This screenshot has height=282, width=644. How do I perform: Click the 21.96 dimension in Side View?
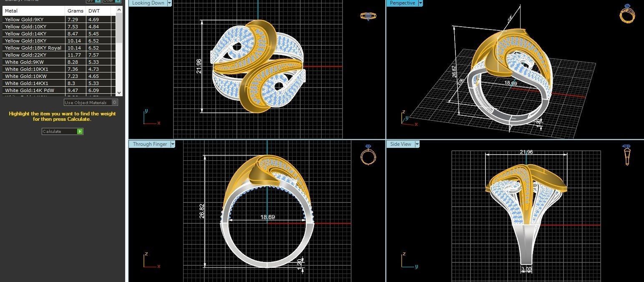click(526, 152)
